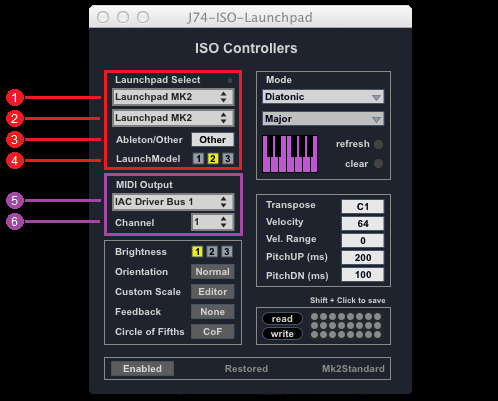The height and width of the screenshot is (401, 498).
Task: Open the IAC Driver Bus 1 output menu
Action: click(x=173, y=202)
